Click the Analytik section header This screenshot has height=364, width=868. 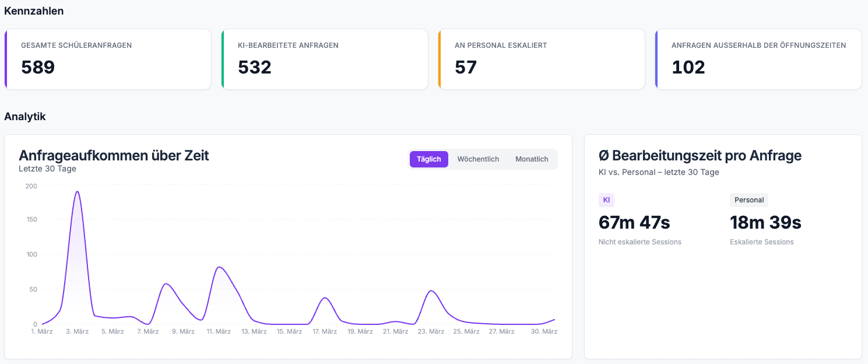point(25,116)
